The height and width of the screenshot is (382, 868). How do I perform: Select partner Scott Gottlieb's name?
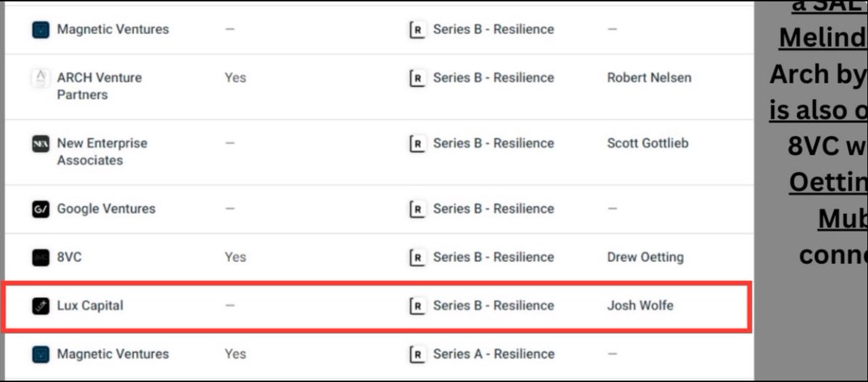pyautogui.click(x=647, y=143)
